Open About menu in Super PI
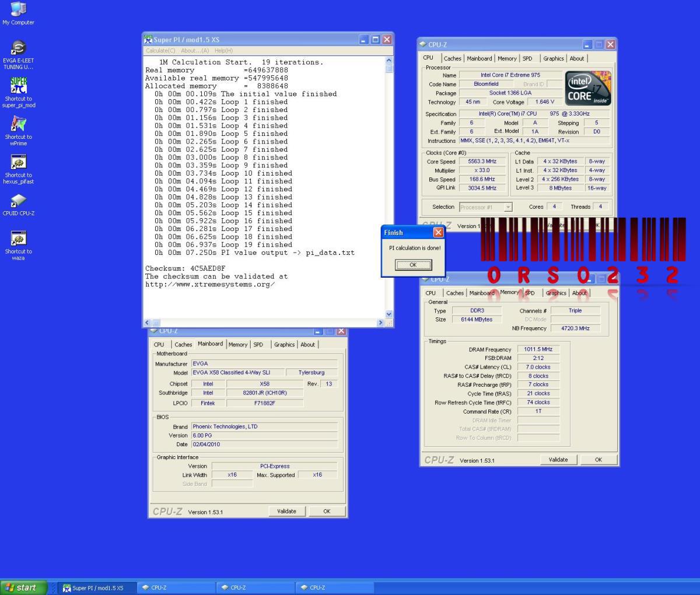Viewport: 700px width, 595px height. (x=194, y=51)
